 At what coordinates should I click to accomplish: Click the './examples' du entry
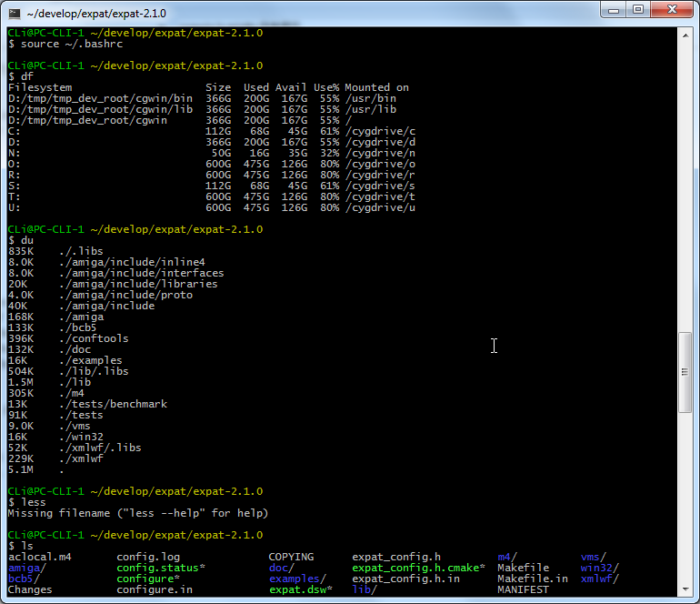tap(91, 360)
